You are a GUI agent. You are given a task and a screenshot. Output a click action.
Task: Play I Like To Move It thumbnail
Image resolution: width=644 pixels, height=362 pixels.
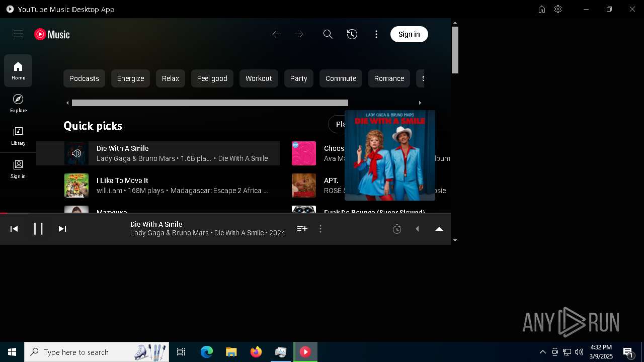pyautogui.click(x=76, y=186)
